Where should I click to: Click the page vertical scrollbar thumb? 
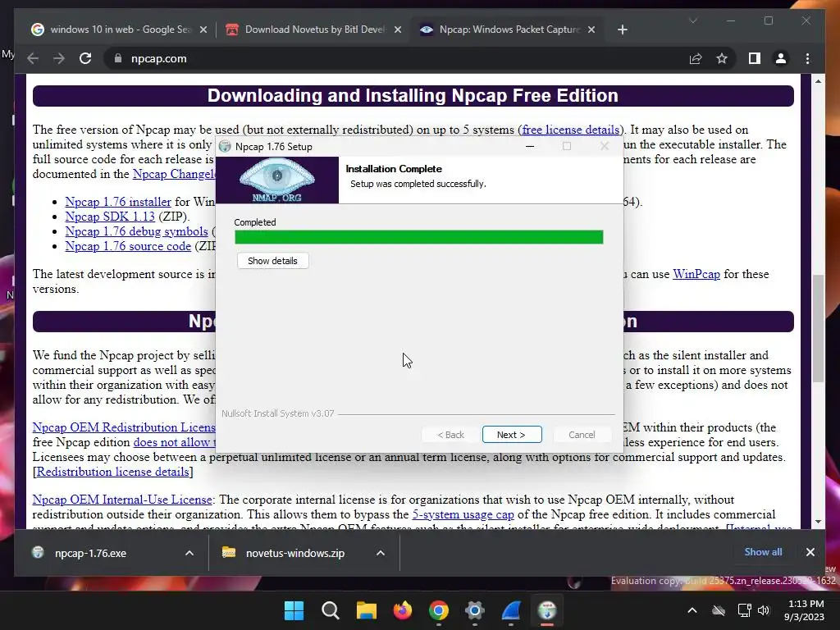818,328
